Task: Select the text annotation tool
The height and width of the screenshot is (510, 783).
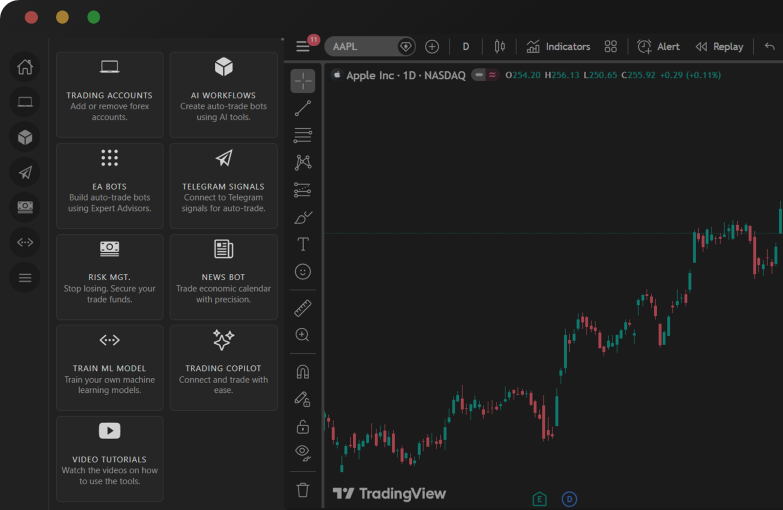Action: click(x=303, y=244)
